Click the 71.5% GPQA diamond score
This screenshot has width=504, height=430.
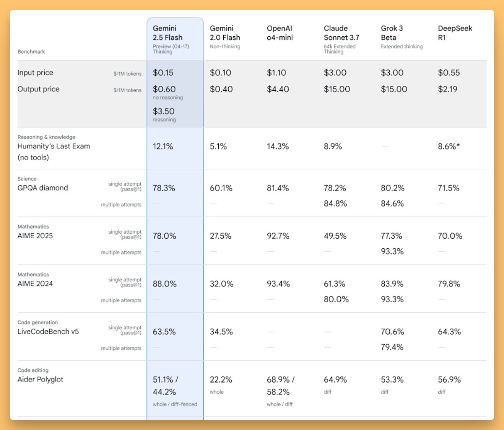[448, 188]
